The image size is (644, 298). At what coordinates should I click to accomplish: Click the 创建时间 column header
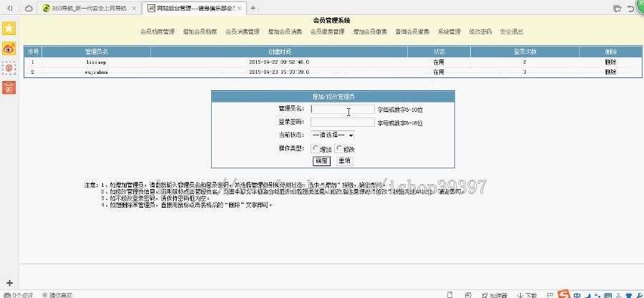[280, 52]
